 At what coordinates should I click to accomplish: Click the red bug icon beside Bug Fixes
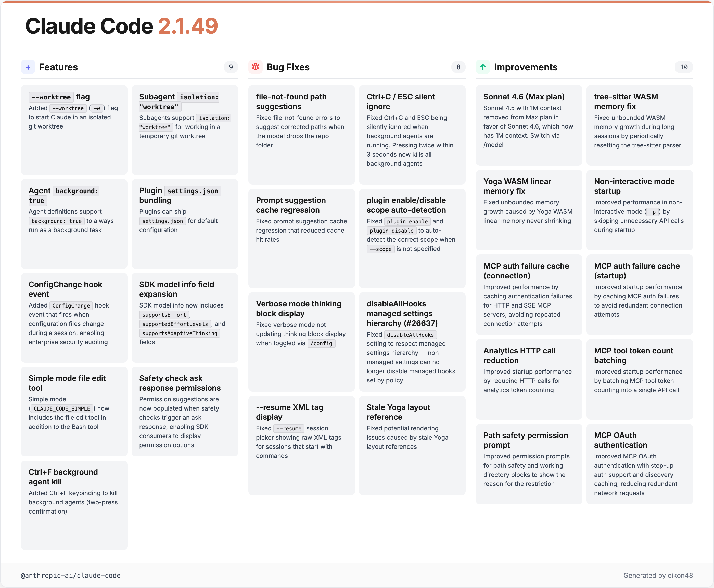(256, 67)
